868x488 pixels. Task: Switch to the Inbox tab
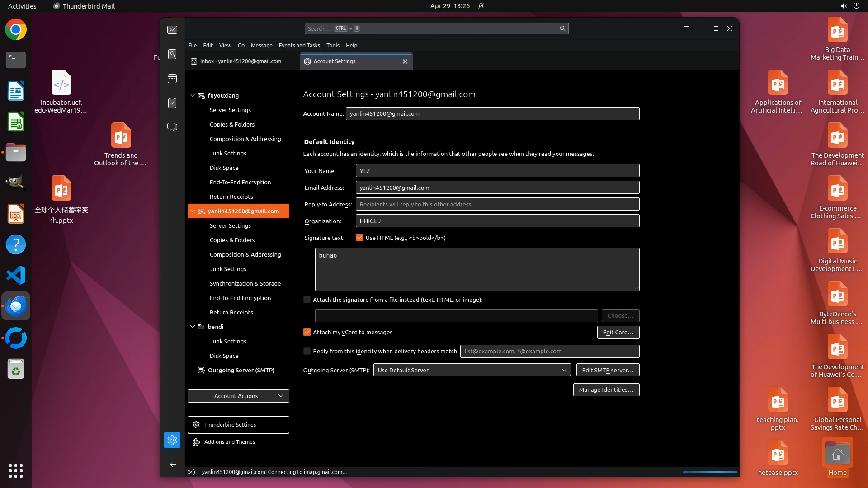click(x=241, y=61)
